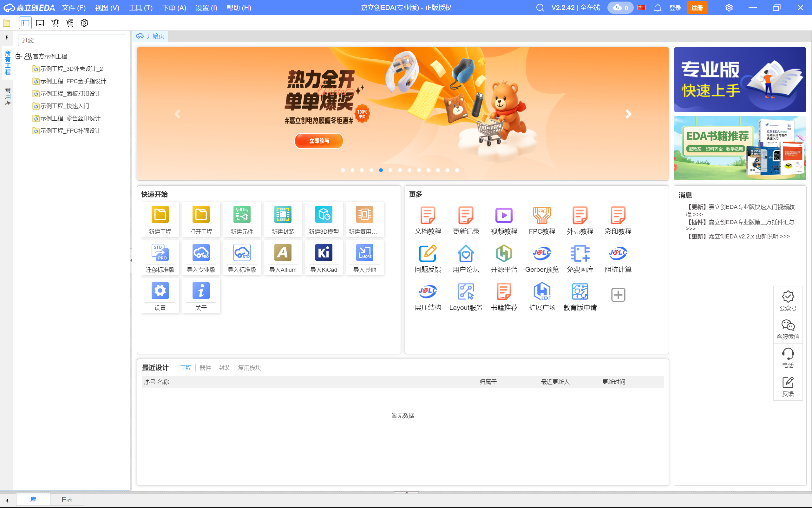This screenshot has height=508, width=812.
Task: Click the notification bell icon
Action: pyautogui.click(x=658, y=8)
